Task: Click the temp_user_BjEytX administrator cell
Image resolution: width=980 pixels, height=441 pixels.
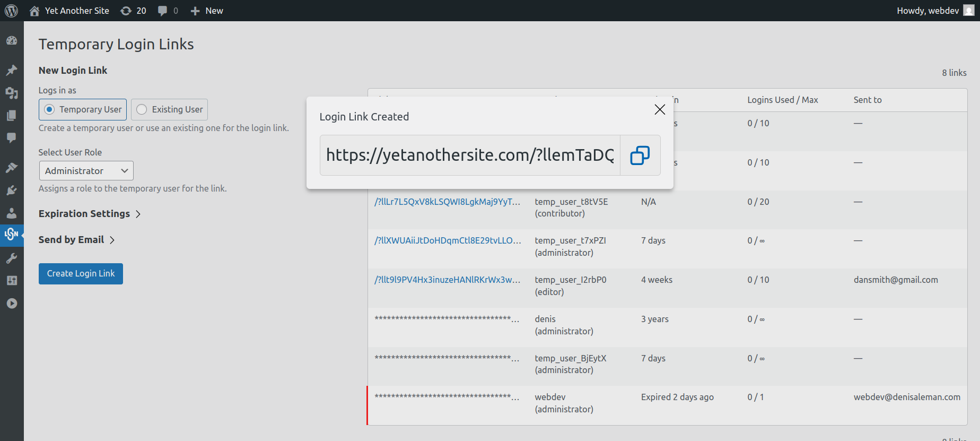Action: pyautogui.click(x=571, y=364)
